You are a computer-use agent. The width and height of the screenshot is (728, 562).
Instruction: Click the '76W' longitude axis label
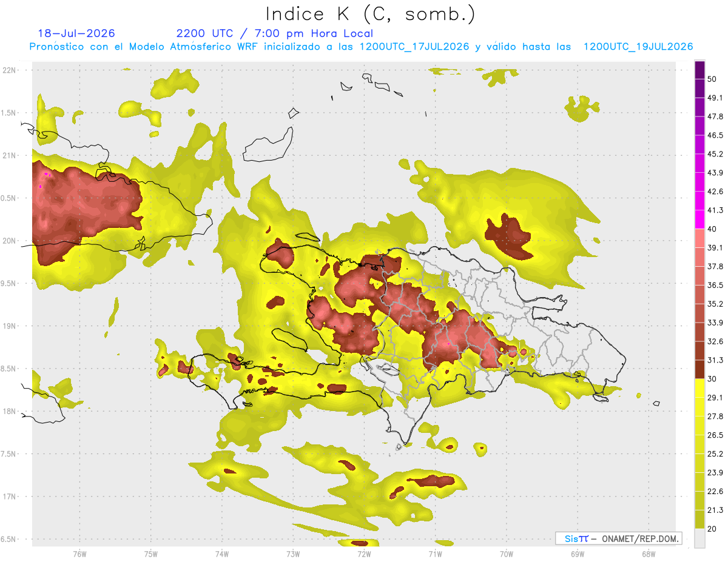79,554
